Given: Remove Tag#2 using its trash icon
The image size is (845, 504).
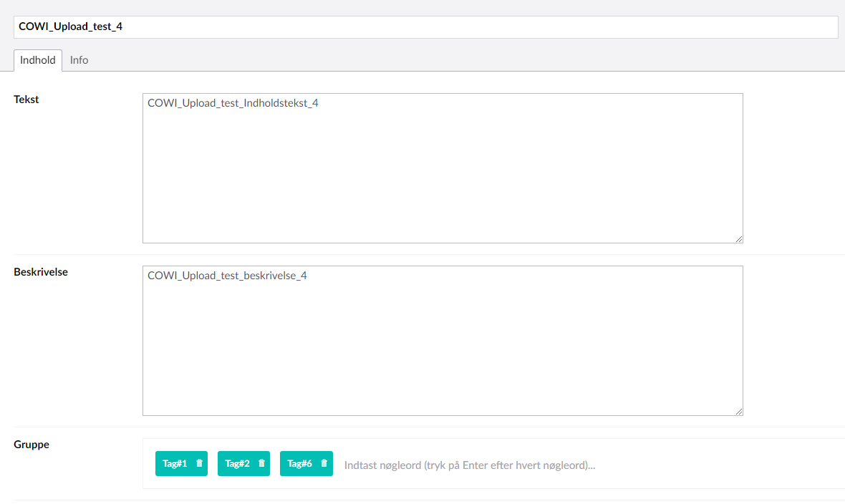Looking at the screenshot, I should [x=261, y=464].
